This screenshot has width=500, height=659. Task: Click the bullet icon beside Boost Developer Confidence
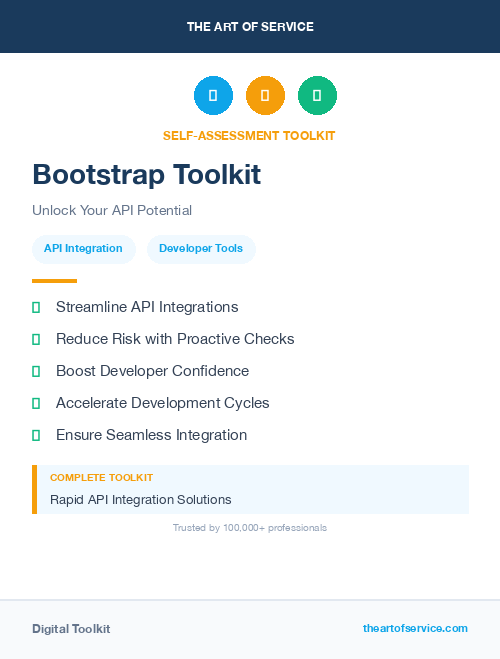click(36, 372)
